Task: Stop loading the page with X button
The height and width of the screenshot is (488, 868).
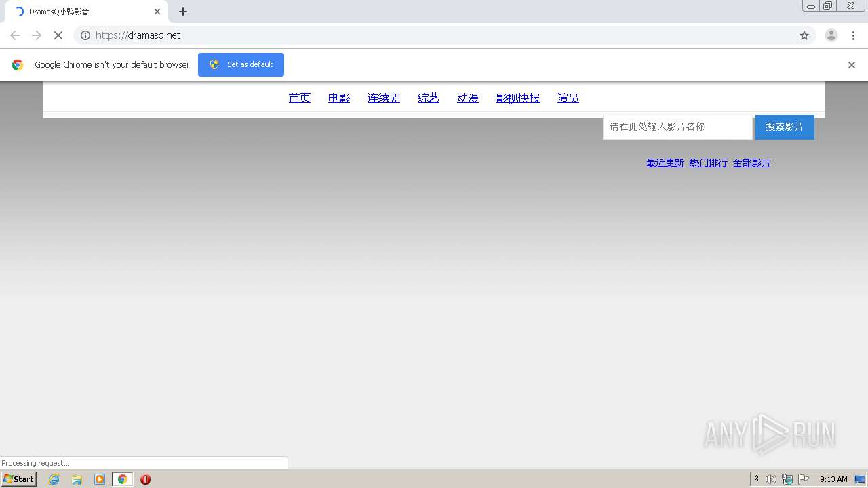Action: (58, 35)
